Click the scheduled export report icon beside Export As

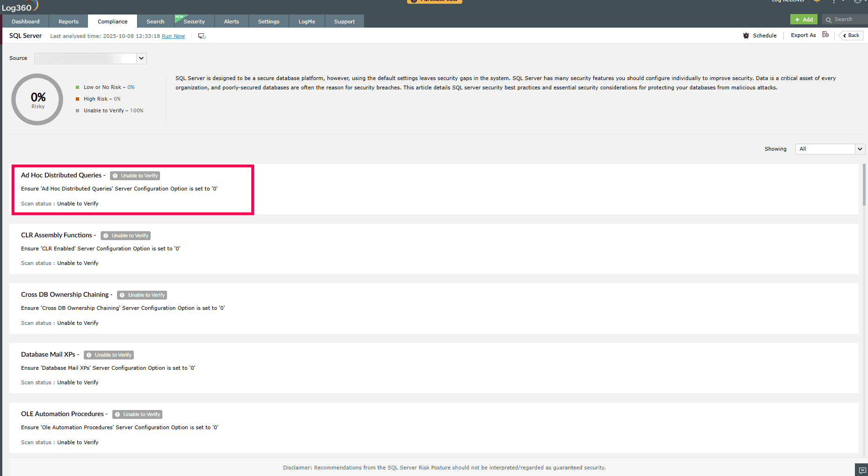825,35
